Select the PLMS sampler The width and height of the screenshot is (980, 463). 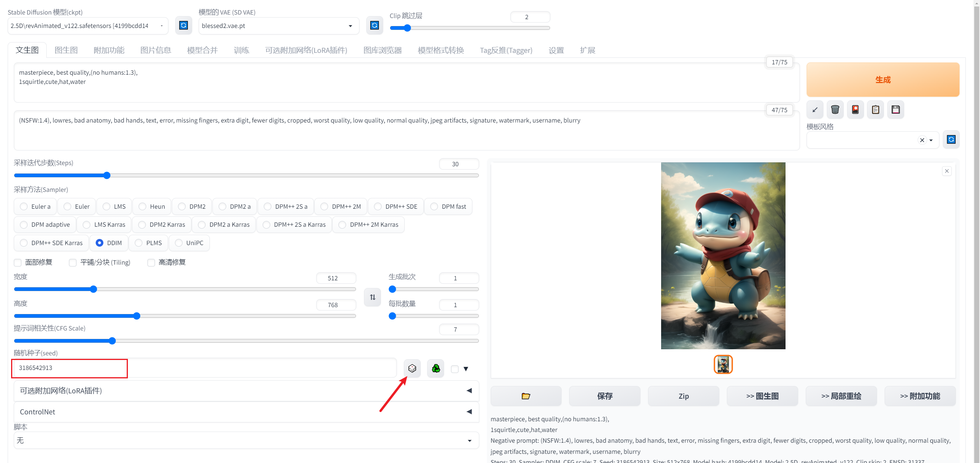click(149, 243)
